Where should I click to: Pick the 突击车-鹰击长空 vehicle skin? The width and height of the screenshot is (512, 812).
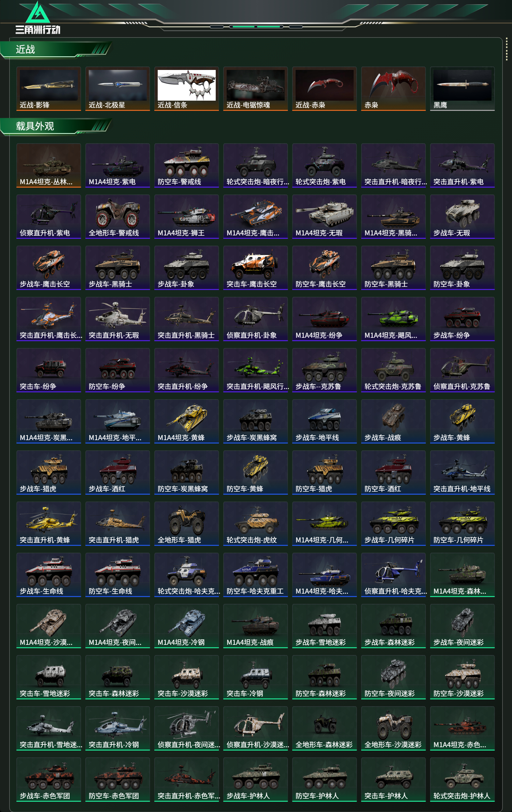coord(256,268)
